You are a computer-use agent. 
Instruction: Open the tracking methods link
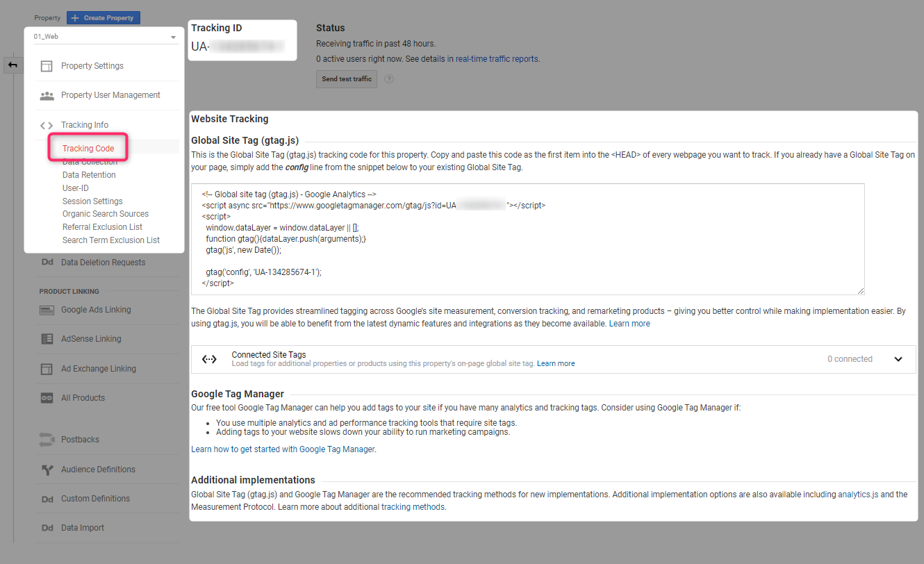tap(413, 507)
